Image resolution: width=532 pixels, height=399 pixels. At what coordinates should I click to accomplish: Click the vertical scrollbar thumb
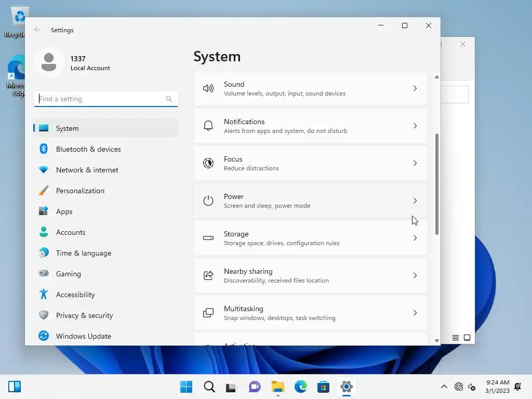[x=436, y=183]
